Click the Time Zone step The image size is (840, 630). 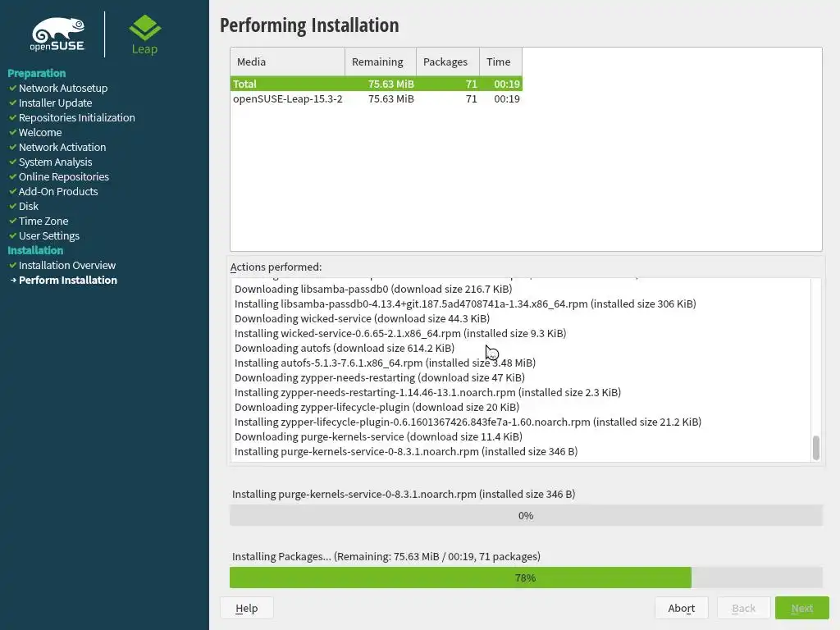[x=43, y=221]
